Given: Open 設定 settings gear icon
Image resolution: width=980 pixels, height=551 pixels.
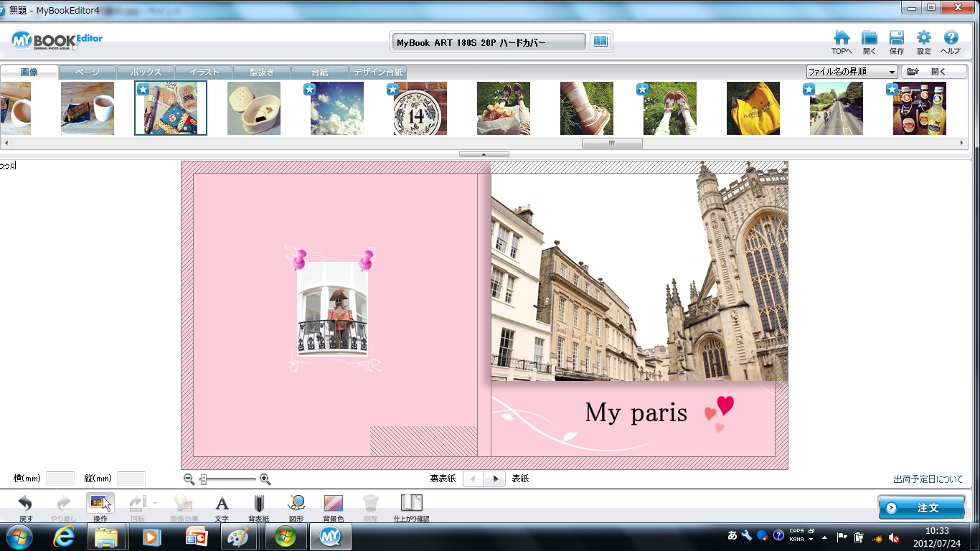Looking at the screenshot, I should [x=924, y=39].
